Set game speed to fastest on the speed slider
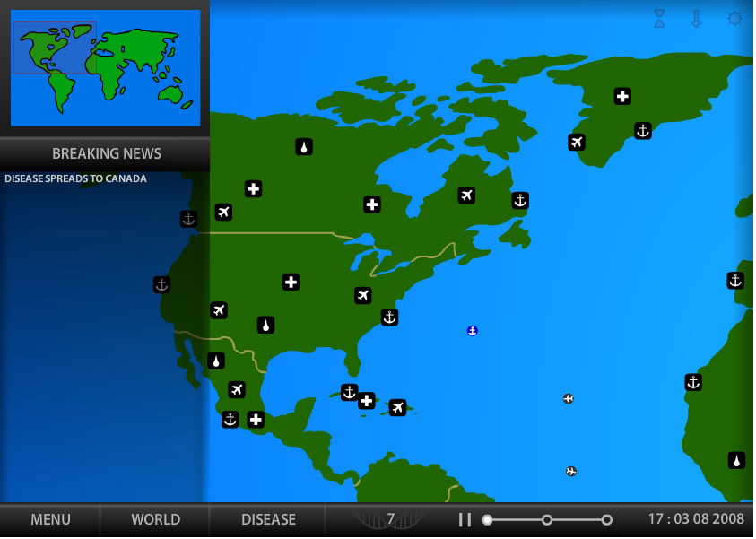 pos(606,519)
